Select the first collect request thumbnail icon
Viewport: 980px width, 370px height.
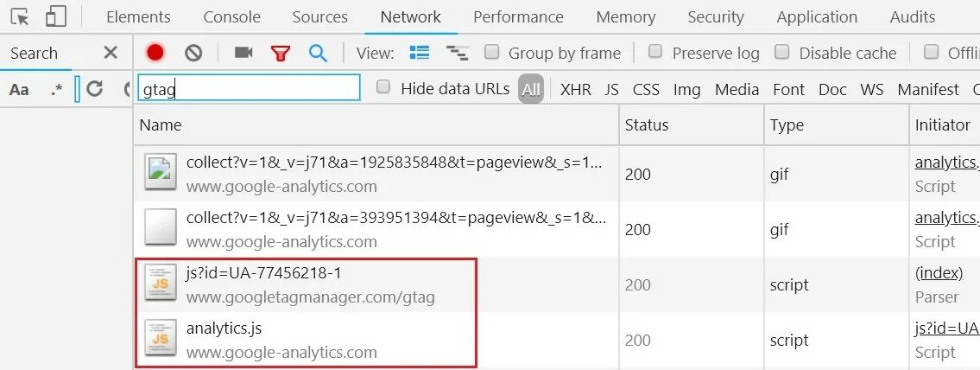pyautogui.click(x=161, y=171)
